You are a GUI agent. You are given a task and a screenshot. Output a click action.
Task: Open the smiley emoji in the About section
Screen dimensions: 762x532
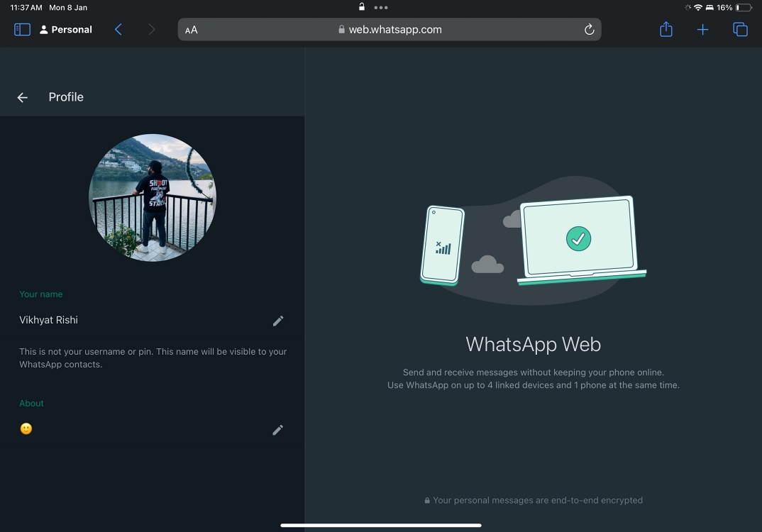pos(26,428)
